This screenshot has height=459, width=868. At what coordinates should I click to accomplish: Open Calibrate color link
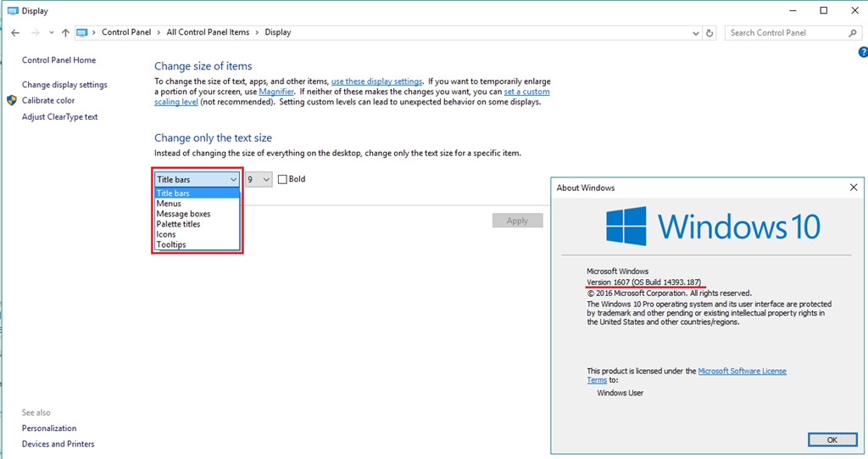48,100
